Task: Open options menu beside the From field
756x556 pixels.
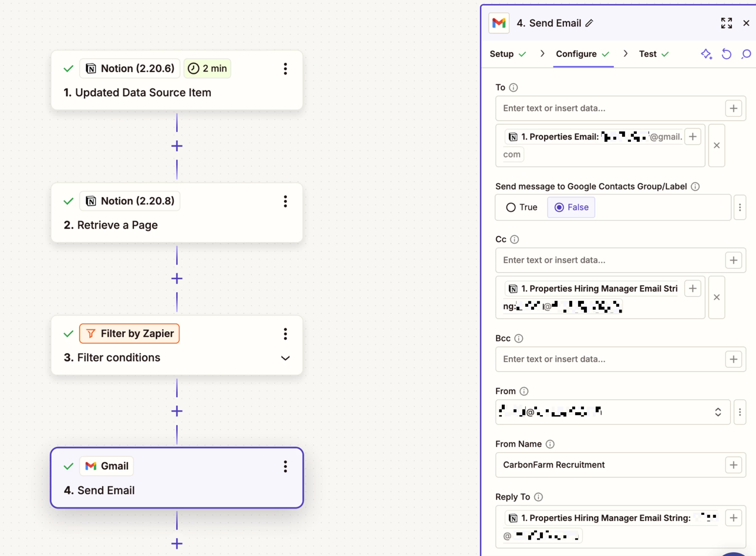Action: coord(740,412)
